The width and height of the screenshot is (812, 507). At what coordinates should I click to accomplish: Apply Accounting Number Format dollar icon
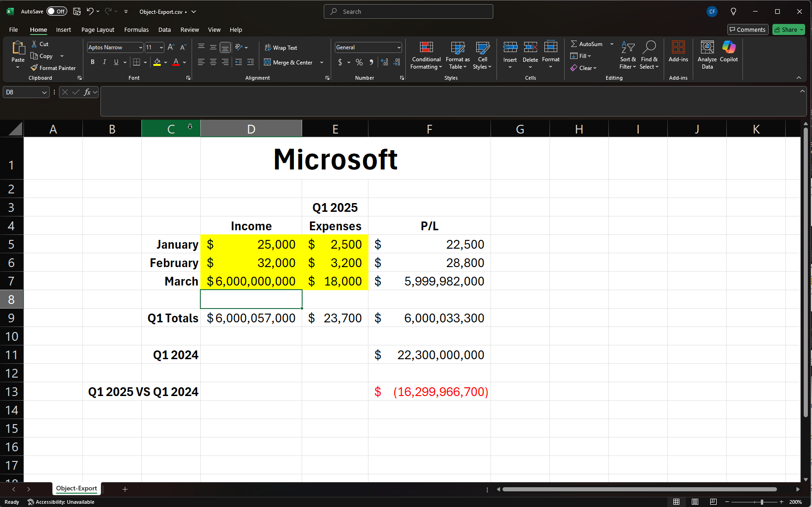(340, 62)
